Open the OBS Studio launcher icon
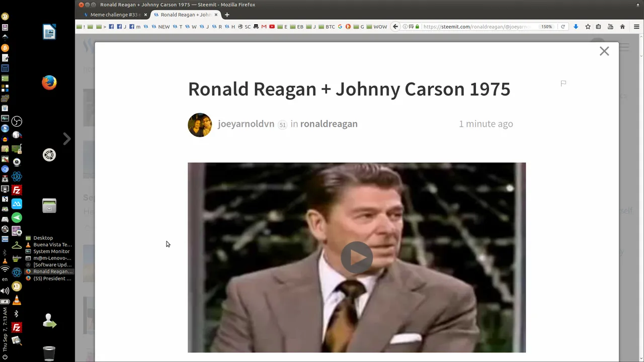Viewport: 644px width, 362px height. point(17,121)
